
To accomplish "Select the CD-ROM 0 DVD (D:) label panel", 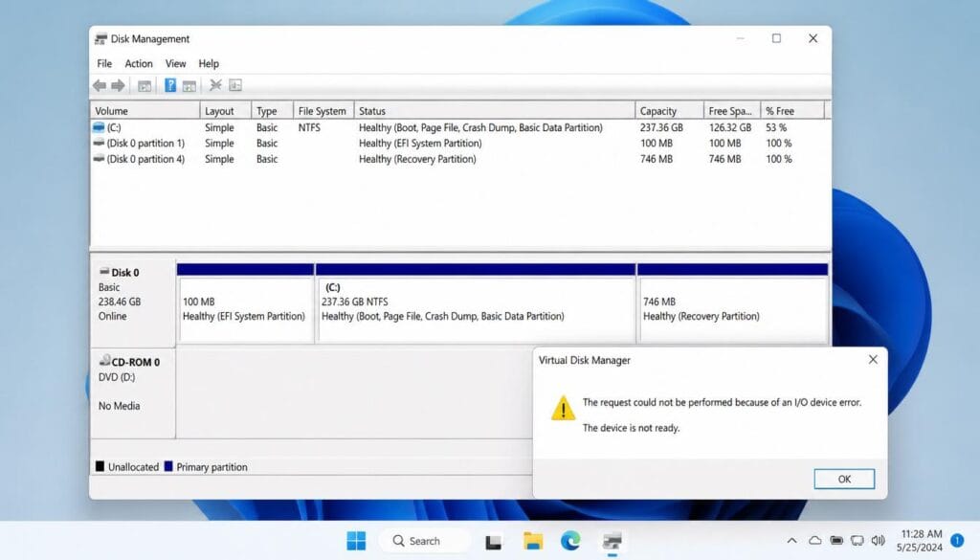I will [x=133, y=393].
